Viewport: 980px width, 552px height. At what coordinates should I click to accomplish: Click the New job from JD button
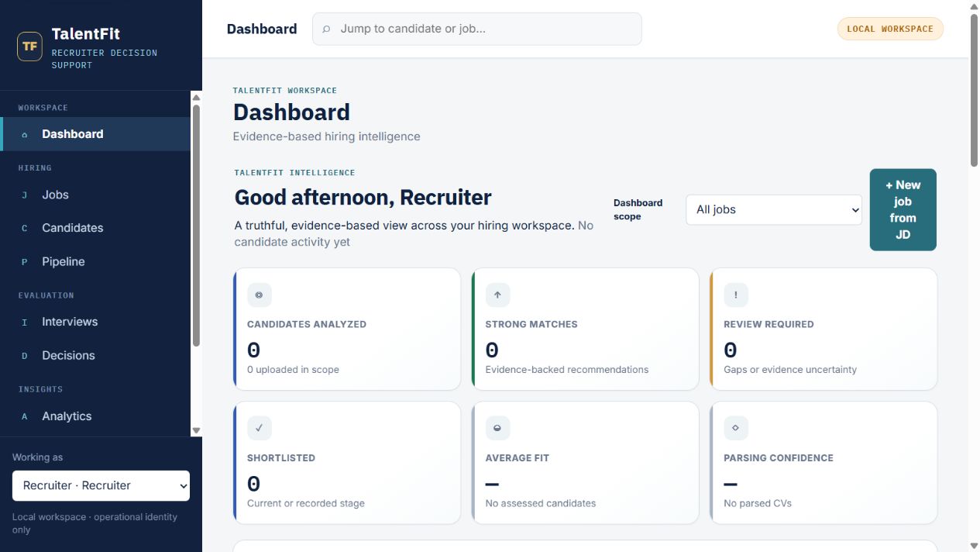point(903,210)
